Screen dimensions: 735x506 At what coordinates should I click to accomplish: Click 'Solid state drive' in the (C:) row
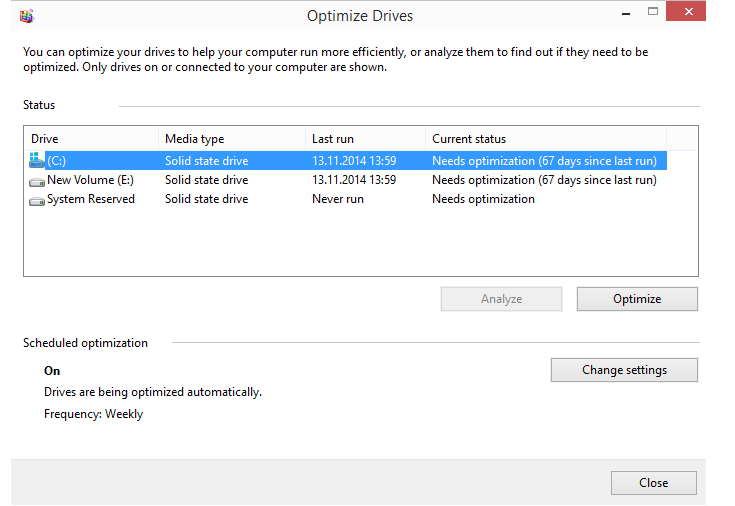click(x=206, y=161)
